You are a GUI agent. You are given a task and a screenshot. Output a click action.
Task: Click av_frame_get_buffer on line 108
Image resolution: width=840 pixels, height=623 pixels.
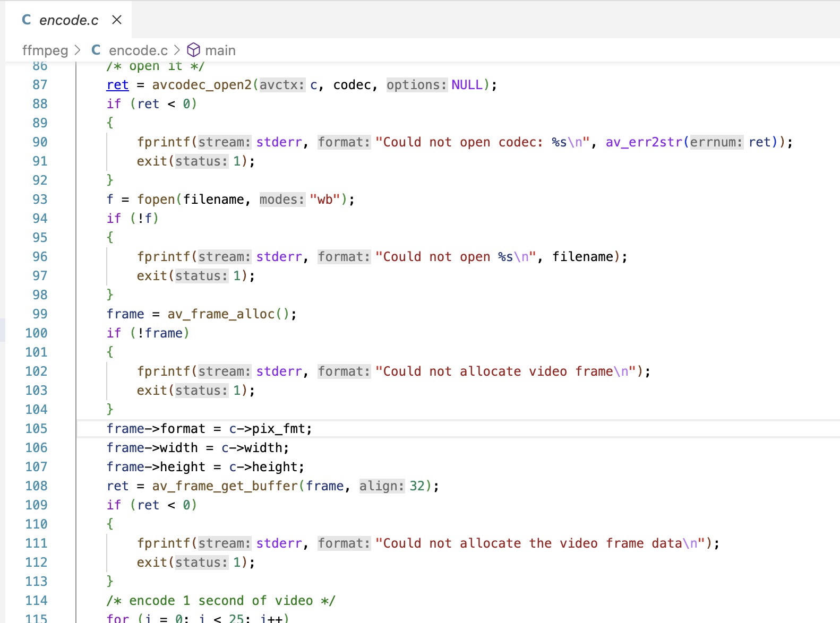pos(225,486)
